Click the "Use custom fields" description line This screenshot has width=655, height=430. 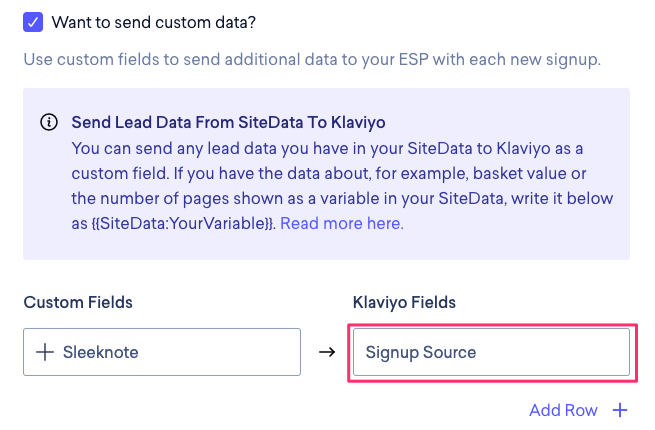[311, 59]
